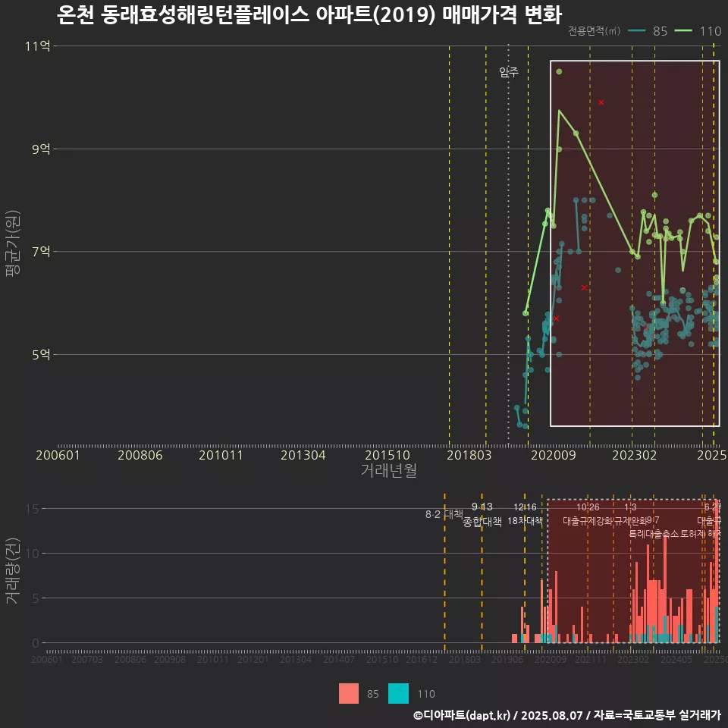Image resolution: width=728 pixels, height=728 pixels.
Task: Click the 201510 label on the price chart axis
Action: [388, 455]
